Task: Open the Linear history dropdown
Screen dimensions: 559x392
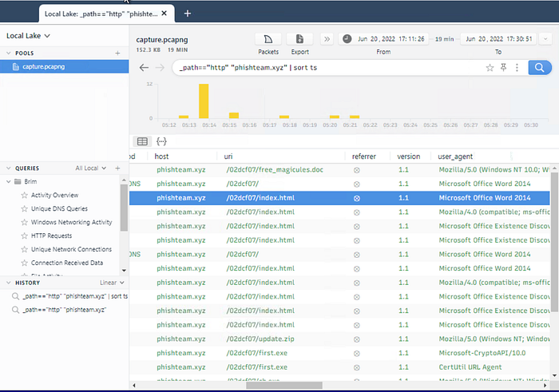Action: (112, 283)
